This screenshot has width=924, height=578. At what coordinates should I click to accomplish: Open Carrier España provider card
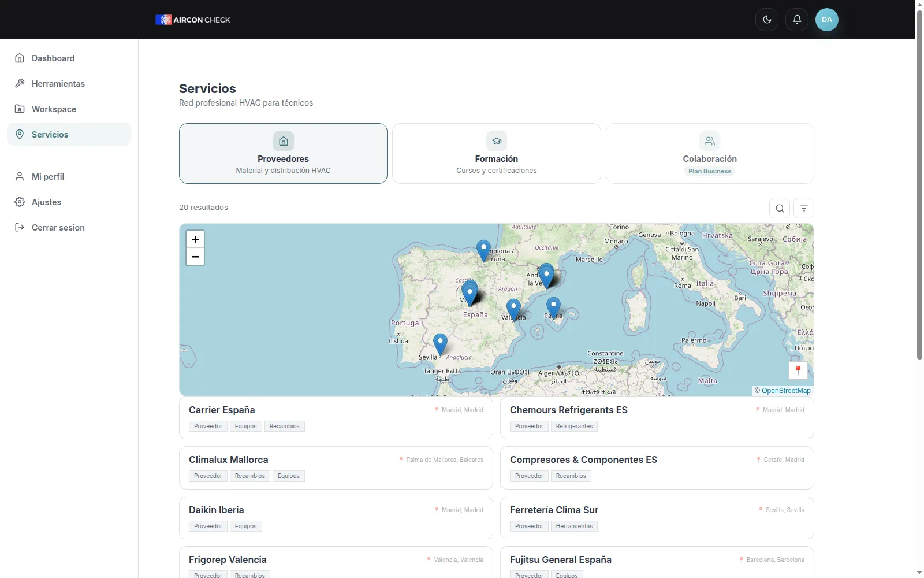tap(336, 418)
